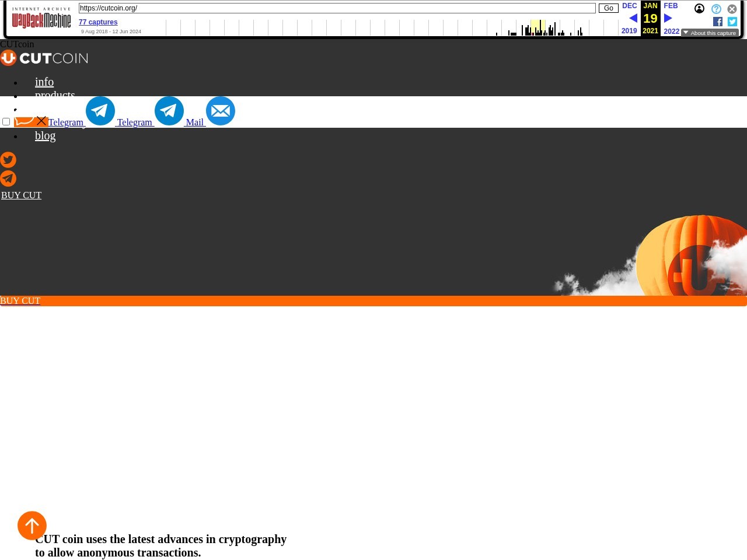Expand About this capture
This screenshot has height=560, width=747.
(710, 33)
